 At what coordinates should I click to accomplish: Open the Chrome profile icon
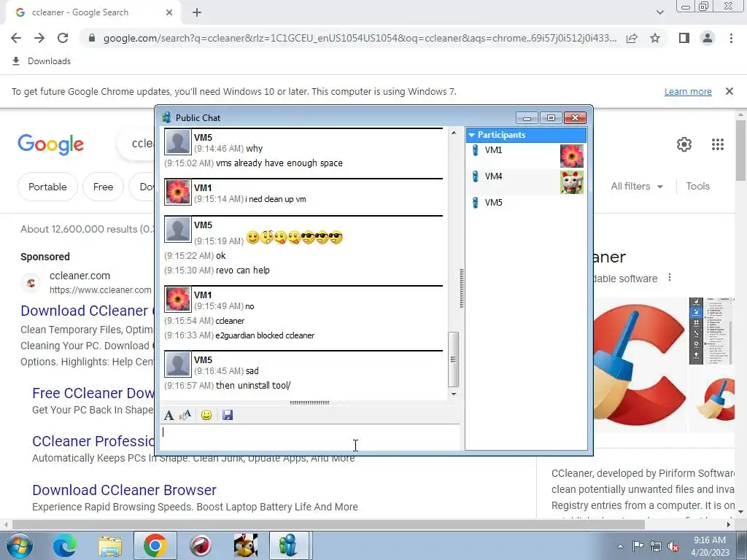(x=708, y=38)
